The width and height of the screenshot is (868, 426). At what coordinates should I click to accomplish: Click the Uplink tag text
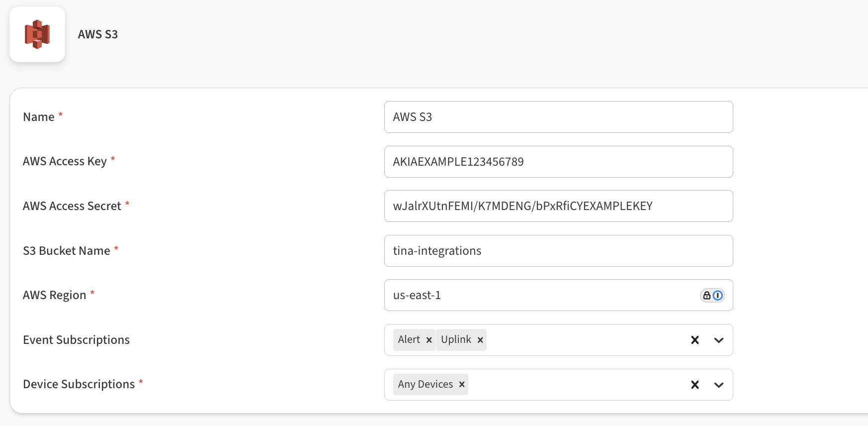[x=456, y=339]
